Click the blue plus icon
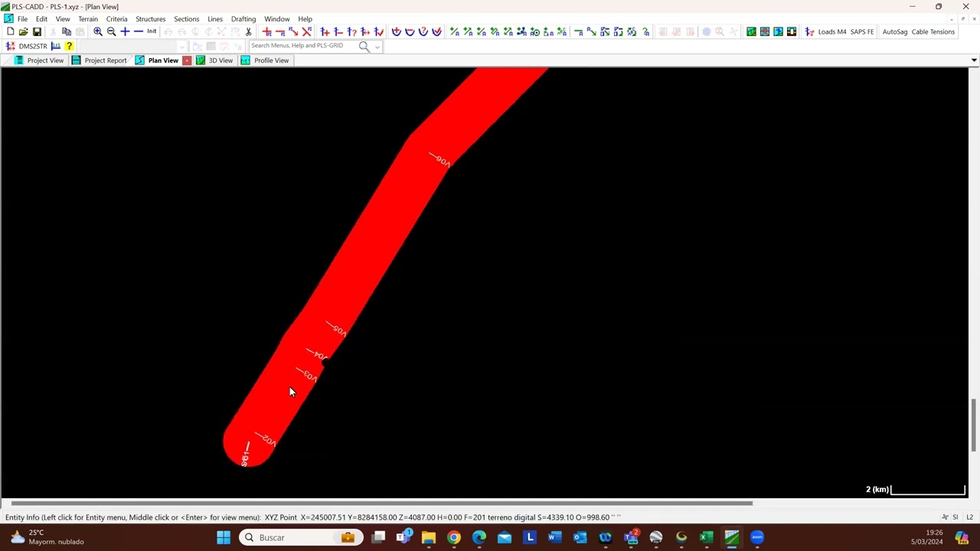The height and width of the screenshot is (551, 980). point(125,31)
